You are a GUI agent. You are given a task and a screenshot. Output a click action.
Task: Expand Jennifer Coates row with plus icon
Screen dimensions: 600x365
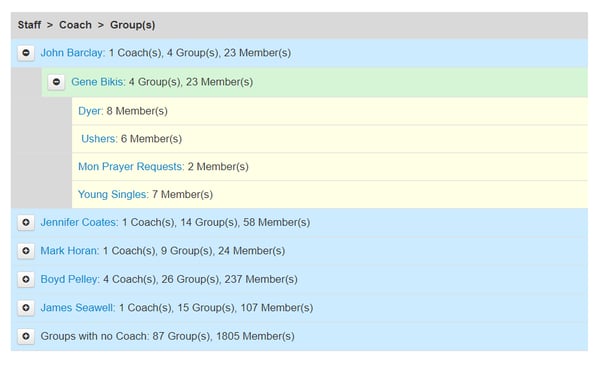click(x=26, y=222)
